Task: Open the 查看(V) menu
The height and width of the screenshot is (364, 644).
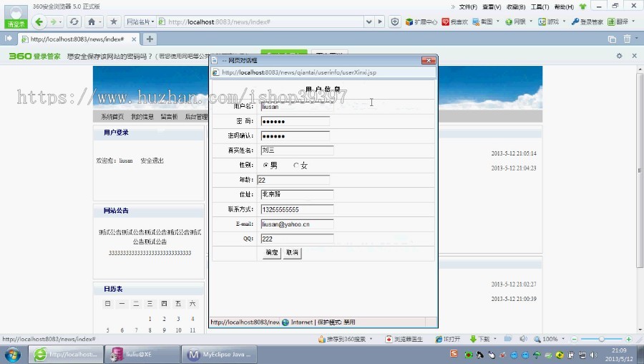Action: [492, 7]
